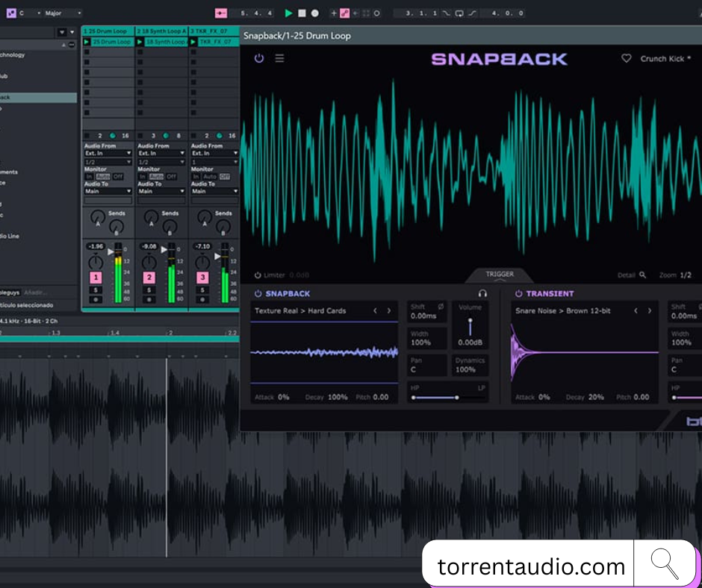Click the Snapback plugin power icon
Viewport: 702px width, 588px height.
[x=259, y=58]
